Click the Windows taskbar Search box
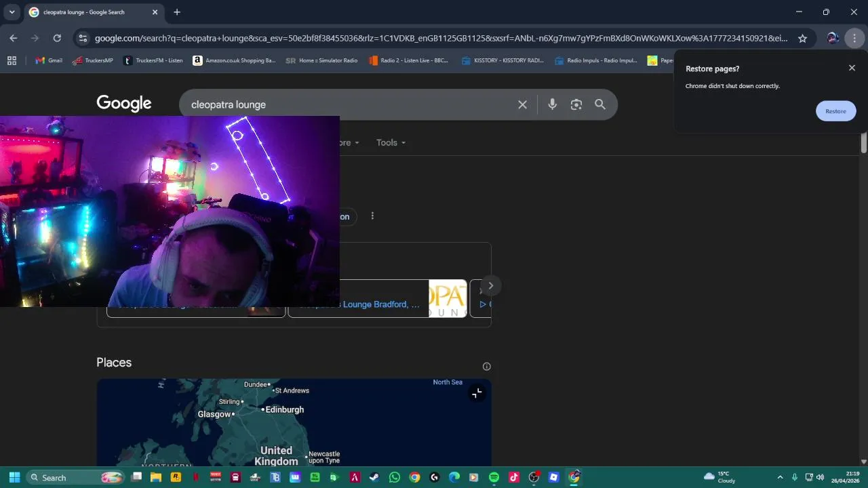 tap(75, 477)
